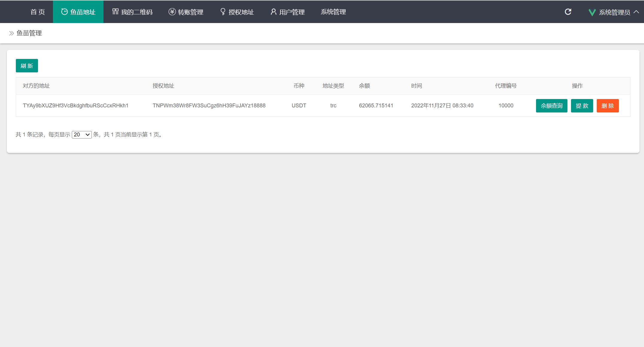Click the green V logo icon
644x347 pixels.
pos(592,12)
